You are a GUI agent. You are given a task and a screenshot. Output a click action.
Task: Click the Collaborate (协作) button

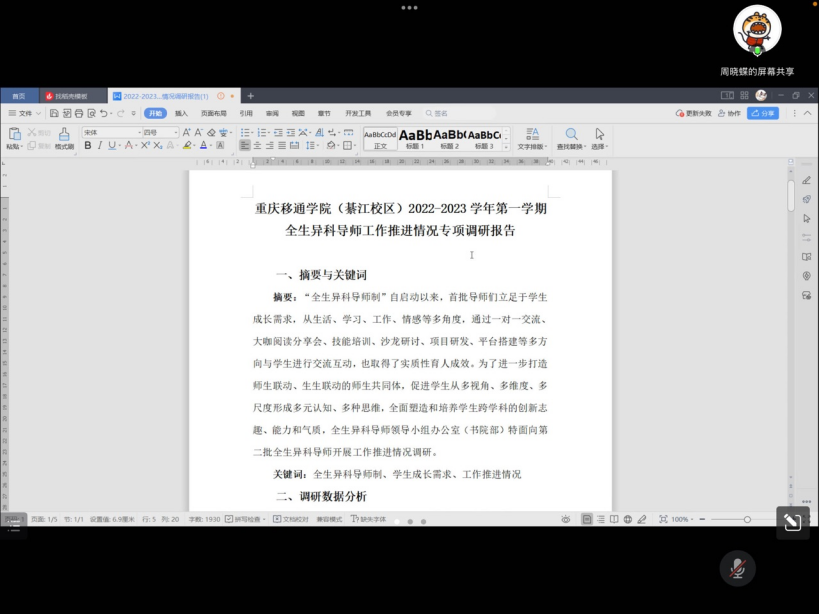(x=730, y=113)
